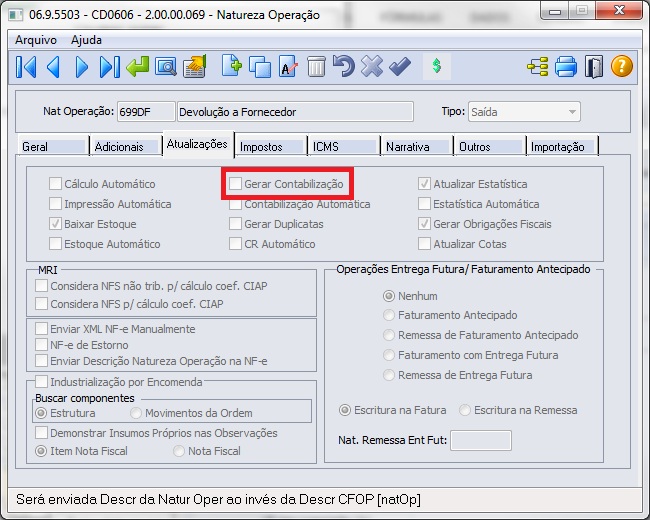
Task: Check Enviar Descrição Natureza Operação na NF-e
Action: (41, 361)
